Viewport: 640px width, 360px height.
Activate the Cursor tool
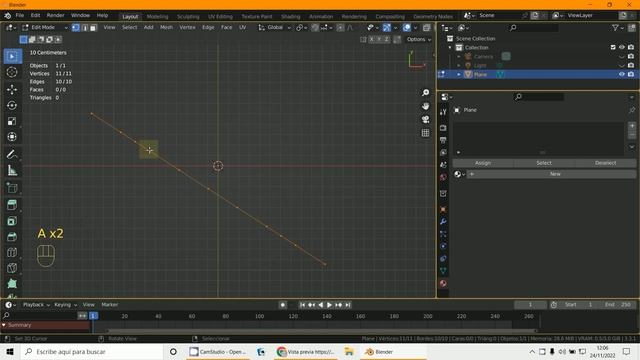tap(12, 72)
